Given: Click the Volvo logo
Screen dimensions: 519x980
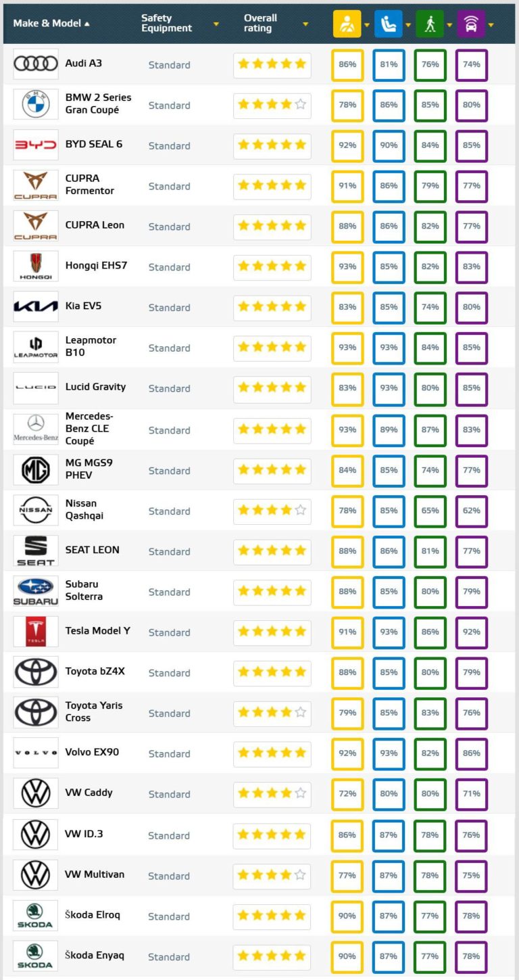Looking at the screenshot, I should click(x=35, y=753).
